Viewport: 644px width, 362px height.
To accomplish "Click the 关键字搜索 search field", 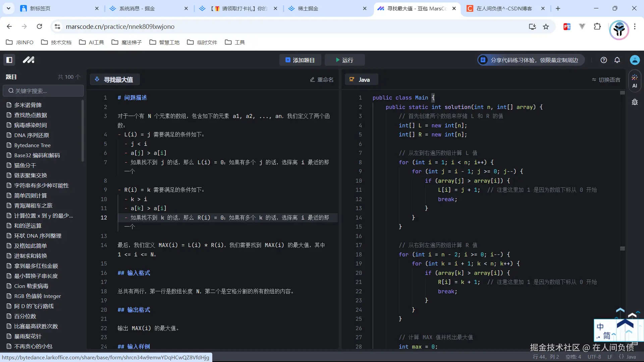I will (x=43, y=91).
